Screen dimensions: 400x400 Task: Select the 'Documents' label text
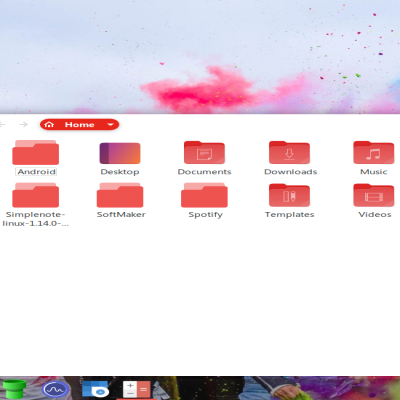pos(204,172)
